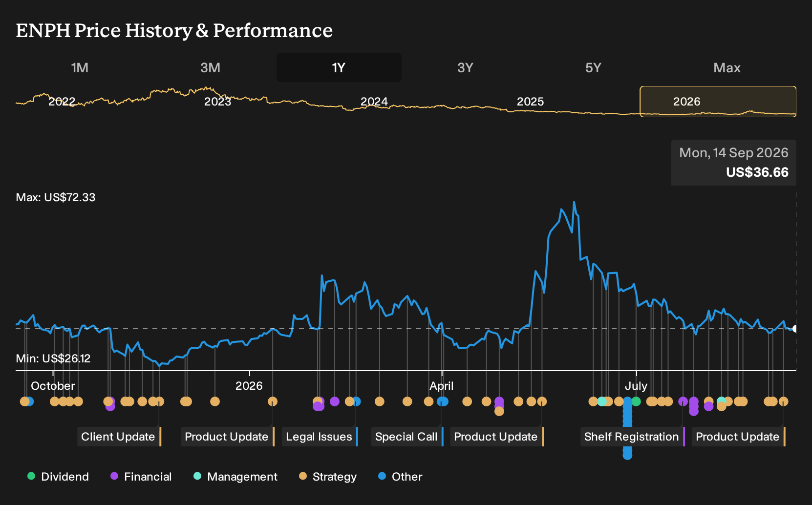Toggle the Strategy legend item
Viewport: 812px width, 505px height.
(328, 477)
